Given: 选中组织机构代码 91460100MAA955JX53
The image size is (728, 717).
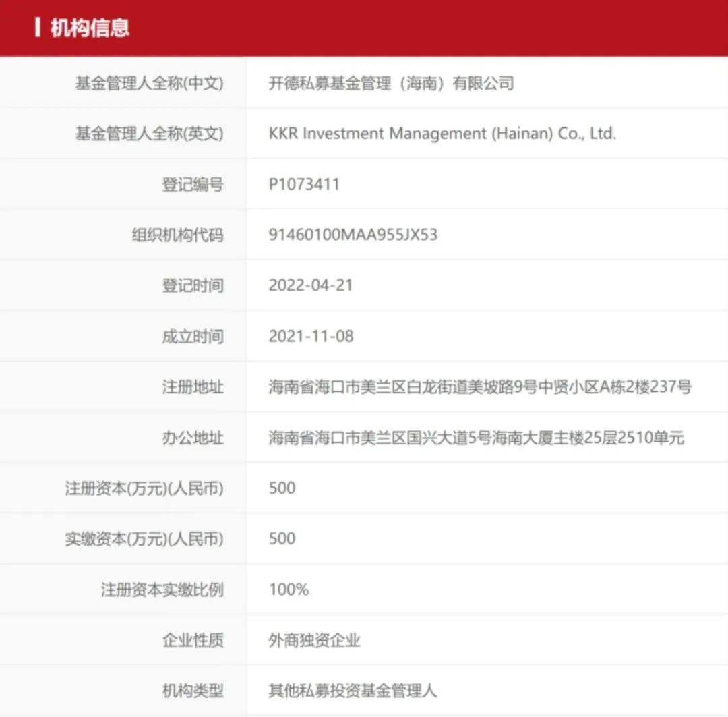Looking at the screenshot, I should (354, 235).
